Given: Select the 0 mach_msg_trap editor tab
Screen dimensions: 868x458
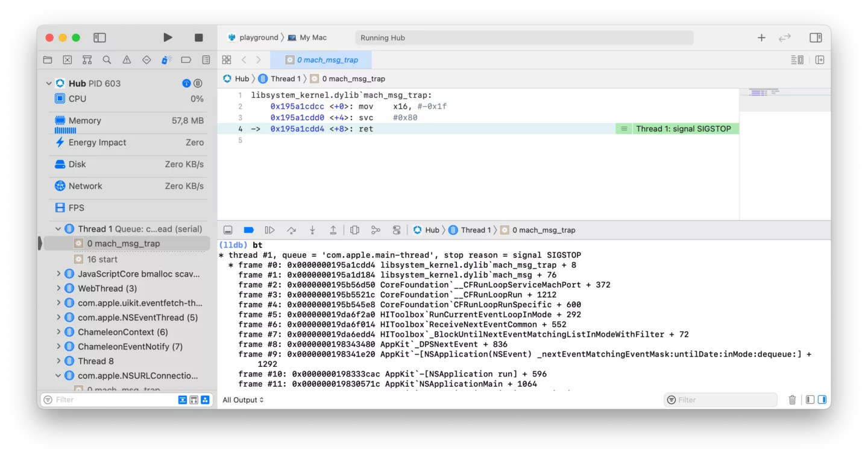Looking at the screenshot, I should coord(321,60).
